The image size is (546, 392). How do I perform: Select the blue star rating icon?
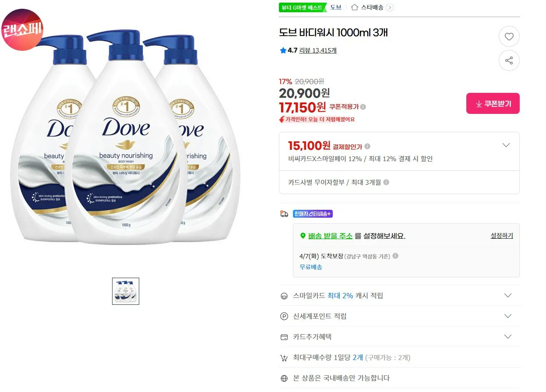pyautogui.click(x=282, y=50)
